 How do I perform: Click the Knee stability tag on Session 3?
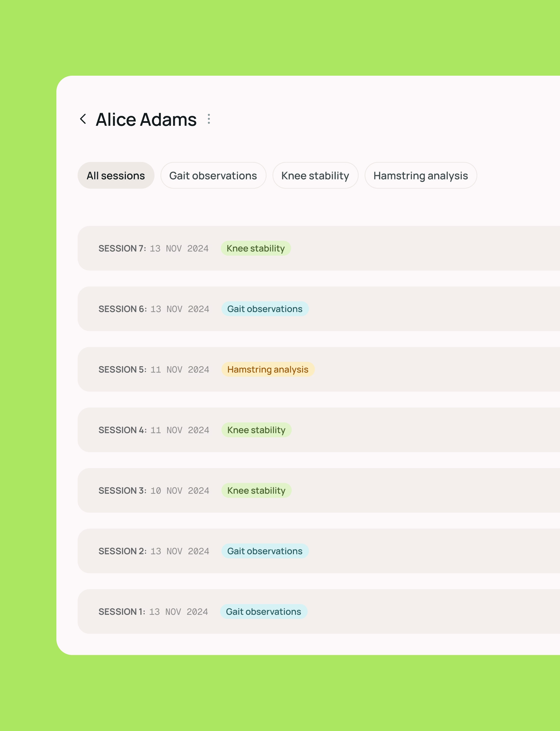click(x=256, y=490)
